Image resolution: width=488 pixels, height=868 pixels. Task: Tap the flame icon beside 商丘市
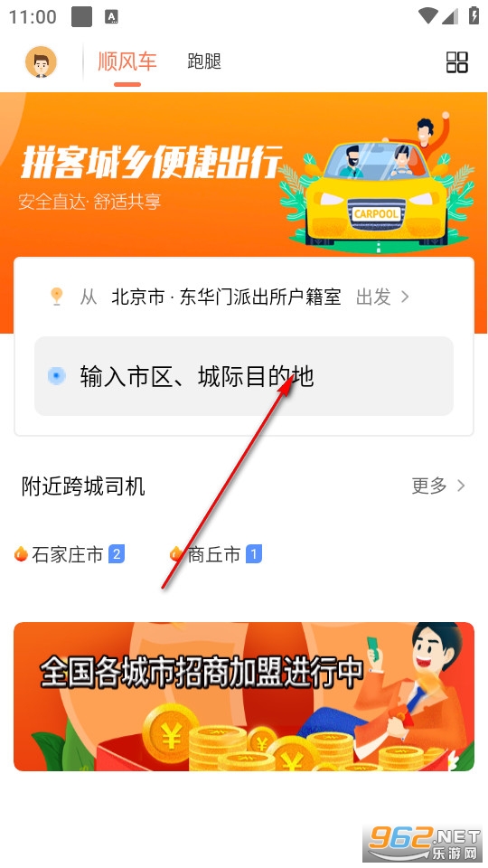pos(176,554)
